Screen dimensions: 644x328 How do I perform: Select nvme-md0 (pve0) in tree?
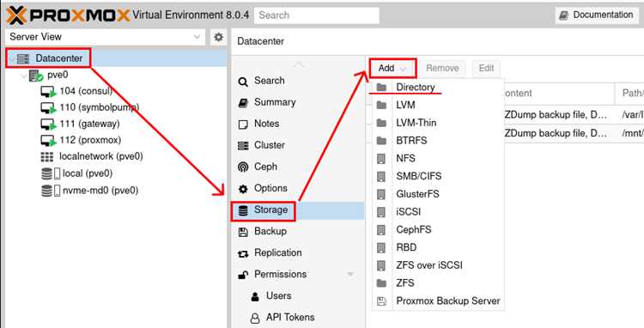tap(100, 191)
